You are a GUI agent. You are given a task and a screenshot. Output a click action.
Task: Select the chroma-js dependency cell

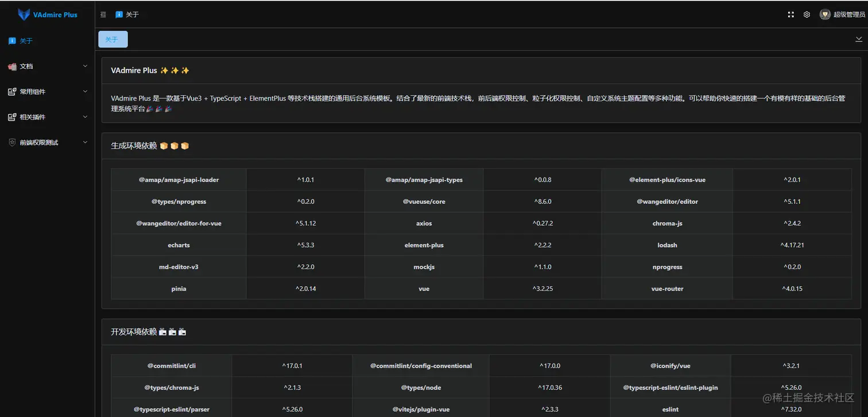pos(667,223)
